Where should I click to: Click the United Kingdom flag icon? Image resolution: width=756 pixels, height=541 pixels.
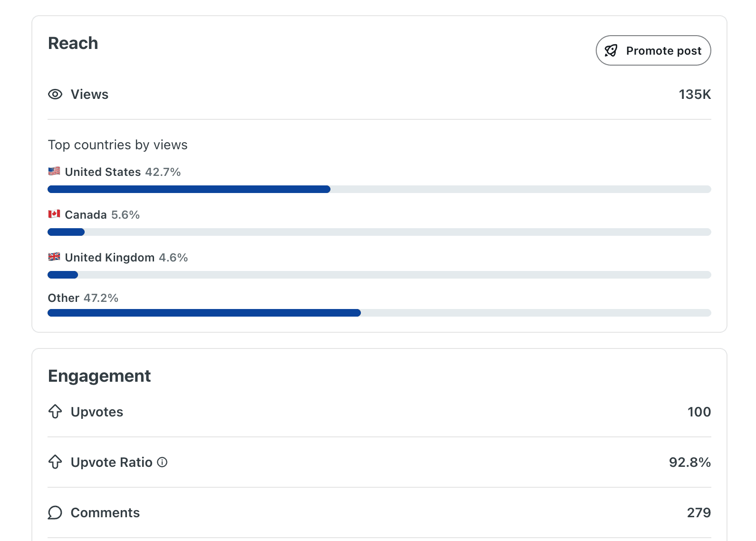(54, 257)
